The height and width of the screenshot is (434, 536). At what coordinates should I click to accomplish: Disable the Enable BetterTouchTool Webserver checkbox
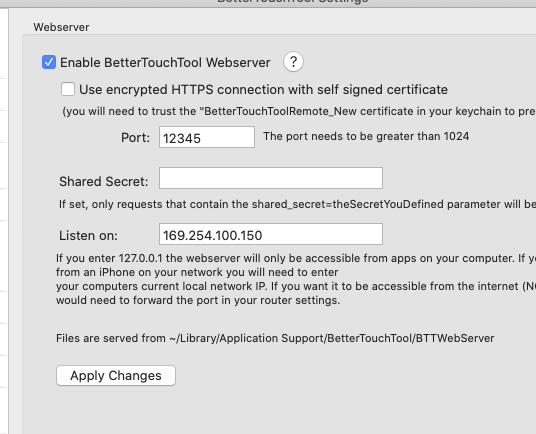click(x=49, y=62)
